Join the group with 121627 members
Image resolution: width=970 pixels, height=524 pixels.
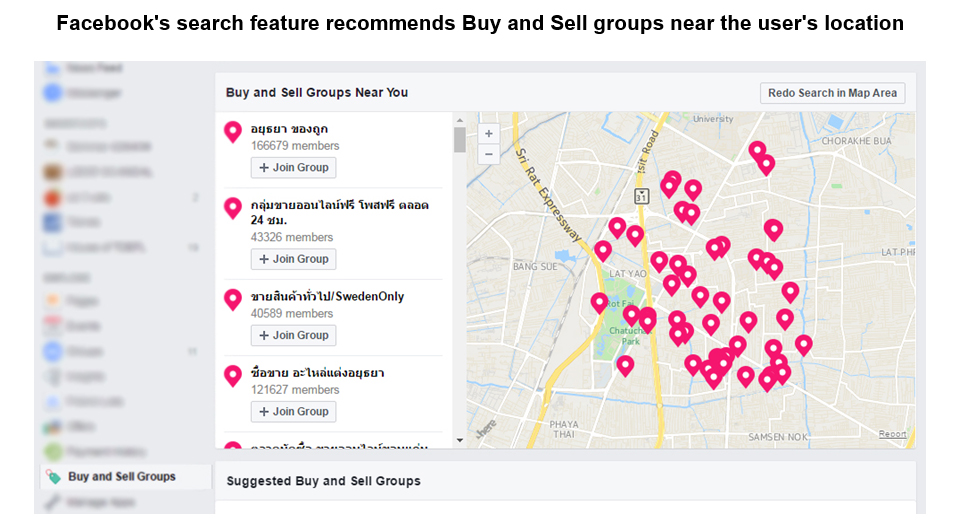[x=293, y=411]
